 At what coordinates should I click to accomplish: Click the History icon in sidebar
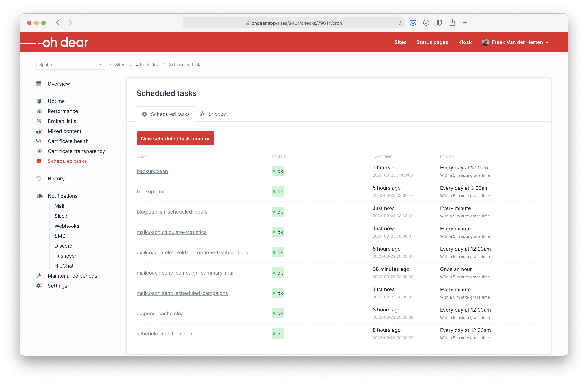tap(39, 178)
